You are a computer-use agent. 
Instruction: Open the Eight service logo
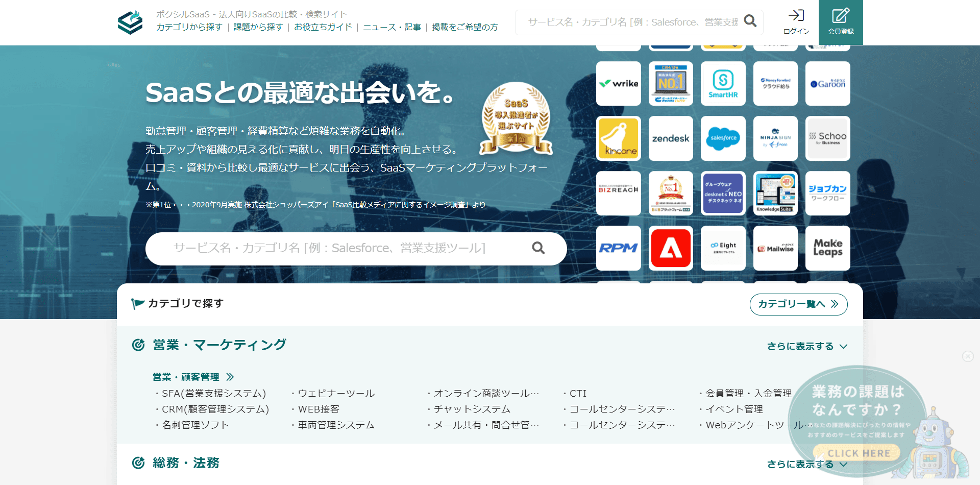[x=723, y=248]
